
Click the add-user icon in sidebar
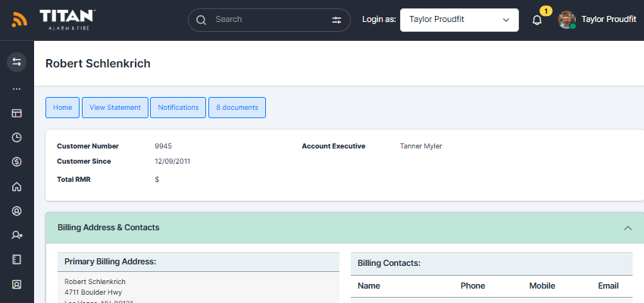tap(17, 236)
